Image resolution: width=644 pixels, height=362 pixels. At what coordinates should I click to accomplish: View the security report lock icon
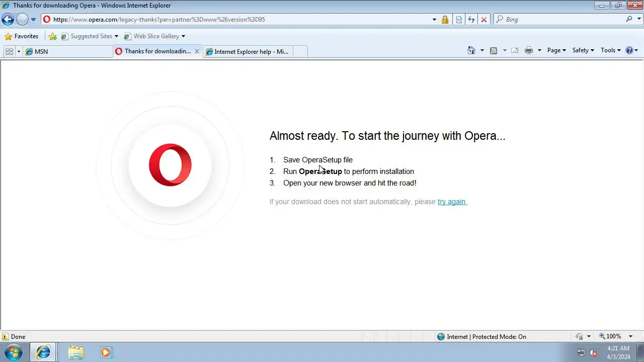pos(445,20)
